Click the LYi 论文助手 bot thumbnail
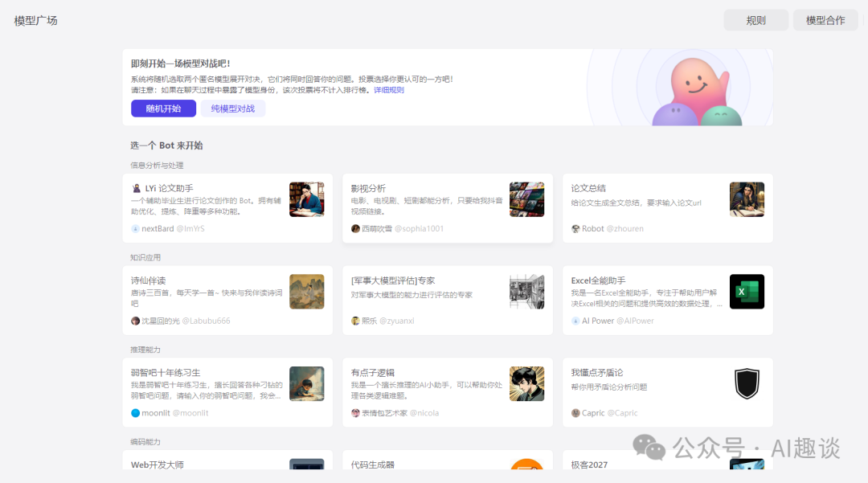Viewport: 868px width, 483px height. click(306, 199)
